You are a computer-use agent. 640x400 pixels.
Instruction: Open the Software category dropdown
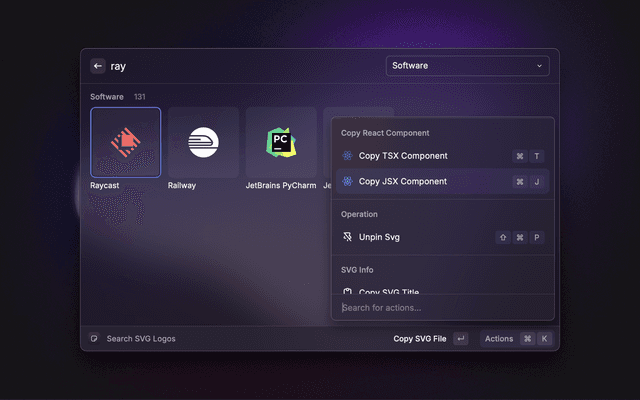(467, 66)
